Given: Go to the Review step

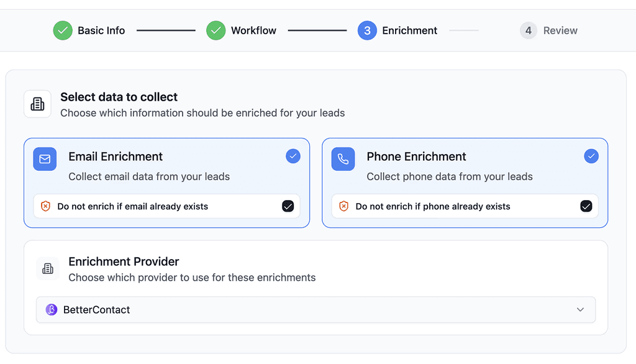Looking at the screenshot, I should coord(548,30).
